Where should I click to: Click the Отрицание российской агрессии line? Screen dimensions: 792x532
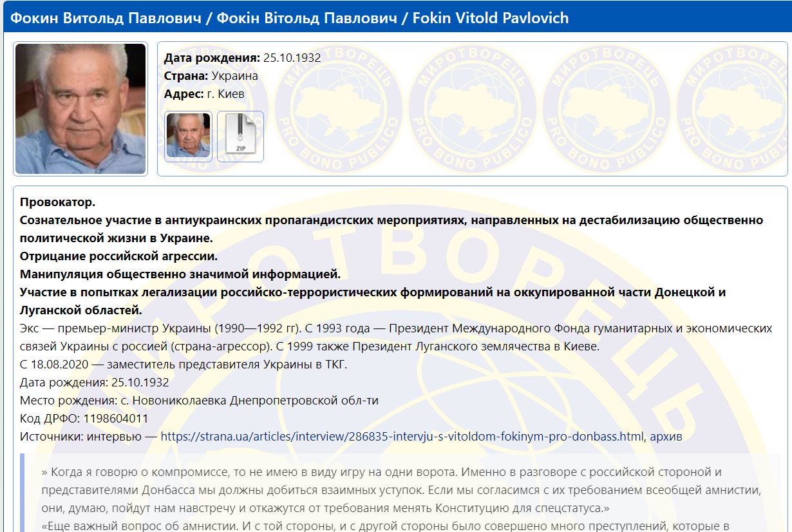(118, 256)
